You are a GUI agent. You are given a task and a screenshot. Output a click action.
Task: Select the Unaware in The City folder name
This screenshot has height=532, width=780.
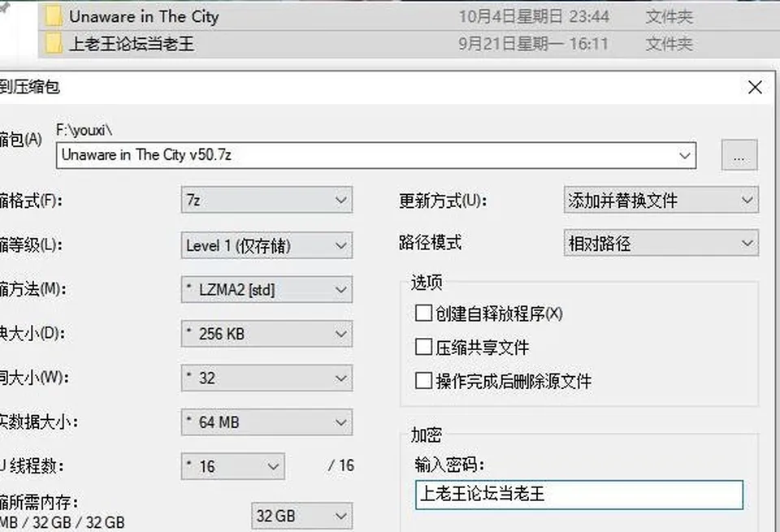144,17
